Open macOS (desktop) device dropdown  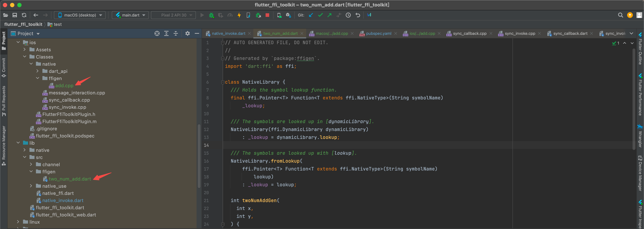click(80, 15)
